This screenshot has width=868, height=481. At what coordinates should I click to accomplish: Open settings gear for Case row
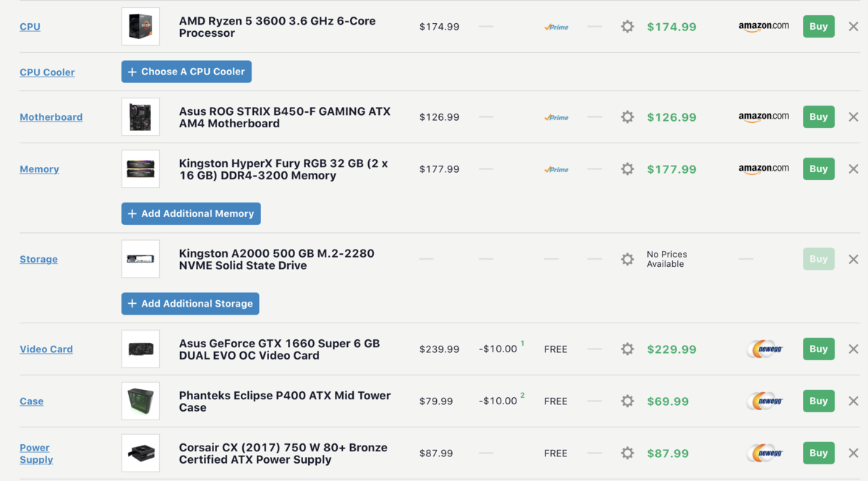(627, 401)
